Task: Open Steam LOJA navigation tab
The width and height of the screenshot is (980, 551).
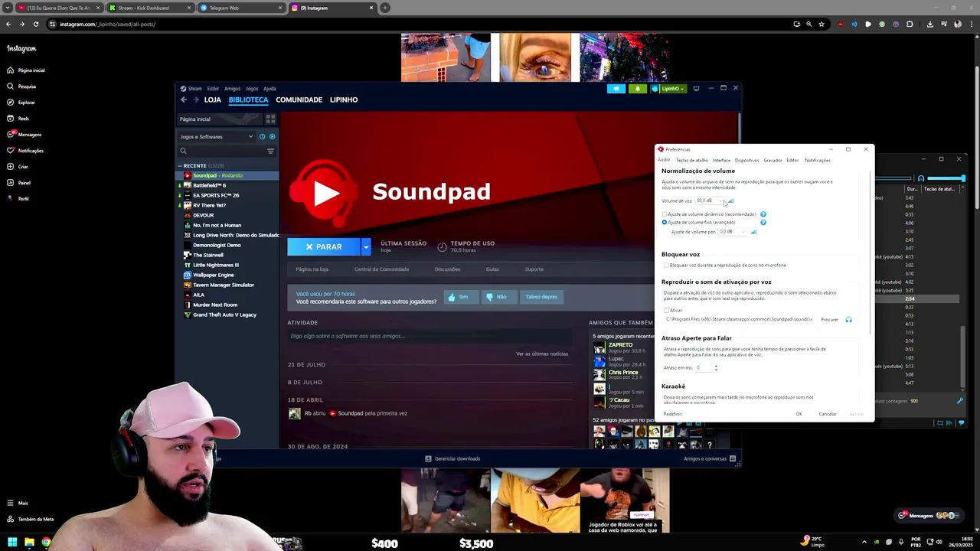Action: 213,99
